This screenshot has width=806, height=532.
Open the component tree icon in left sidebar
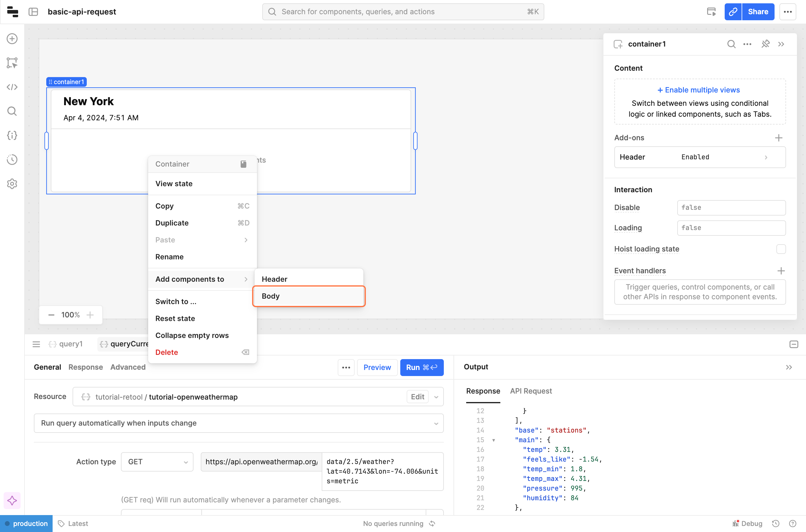pyautogui.click(x=12, y=63)
